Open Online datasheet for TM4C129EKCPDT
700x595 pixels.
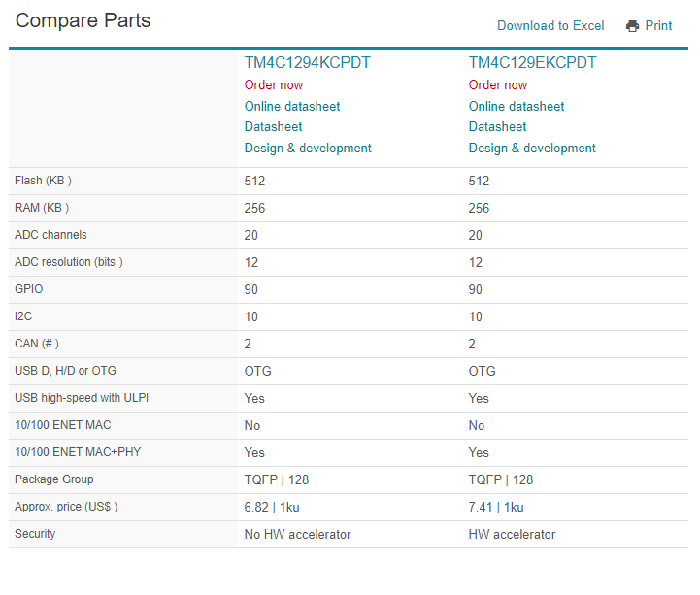coord(517,106)
